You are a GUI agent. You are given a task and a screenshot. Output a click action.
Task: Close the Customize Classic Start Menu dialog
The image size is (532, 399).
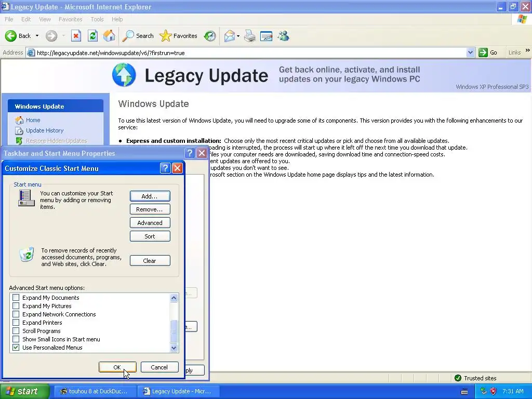(x=178, y=168)
